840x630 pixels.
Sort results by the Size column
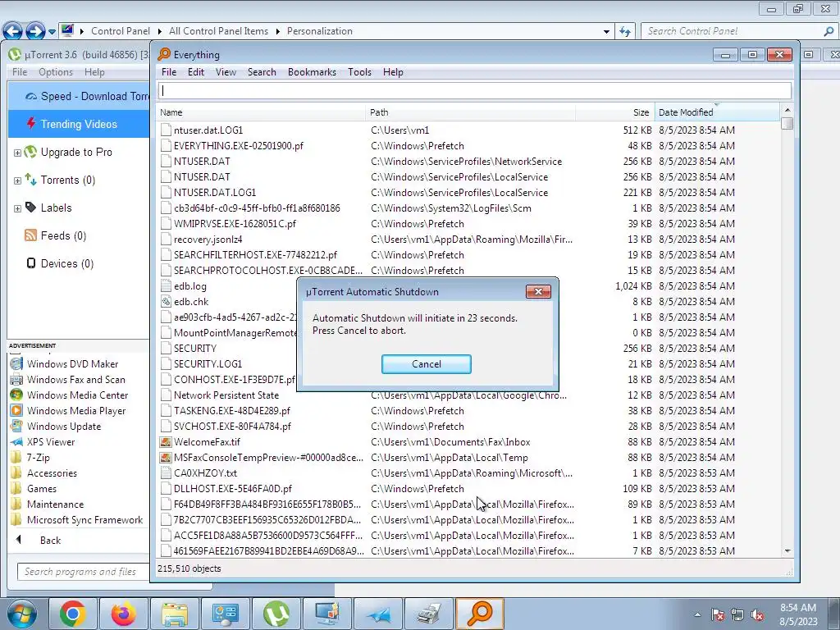tap(614, 112)
